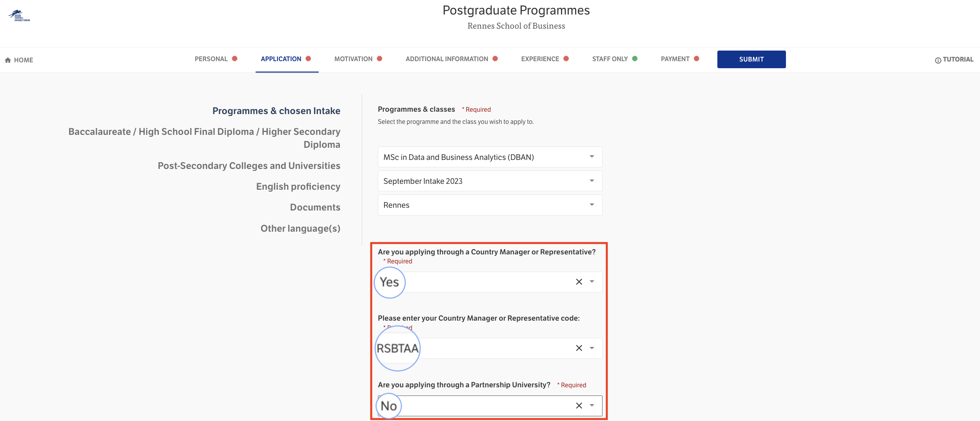The width and height of the screenshot is (980, 421).
Task: Open the Documents section in the sidebar
Action: tap(315, 207)
